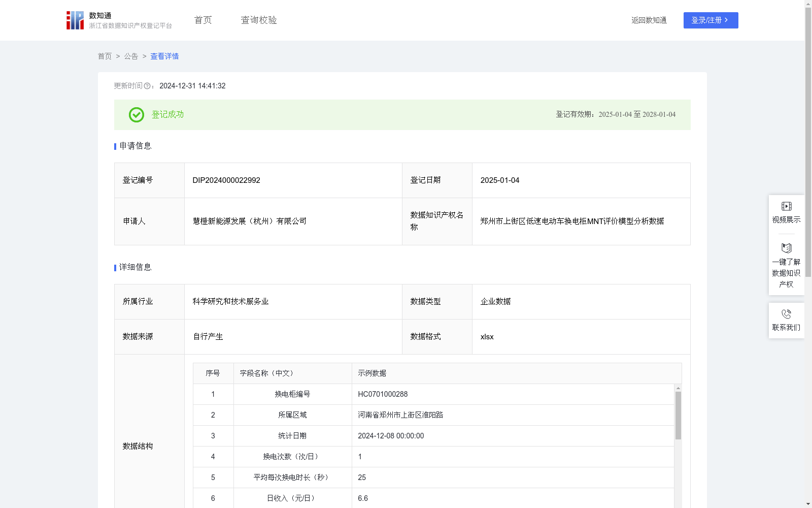Click 查看详情 breadcrumb item
The image size is (812, 508).
[x=164, y=56]
